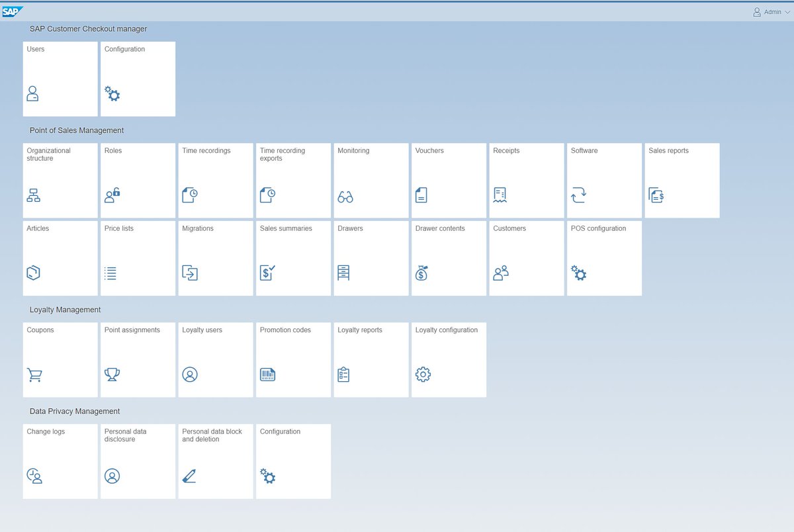Open the Admin user dropdown
Viewport: 794px width, 532px height.
click(772, 12)
